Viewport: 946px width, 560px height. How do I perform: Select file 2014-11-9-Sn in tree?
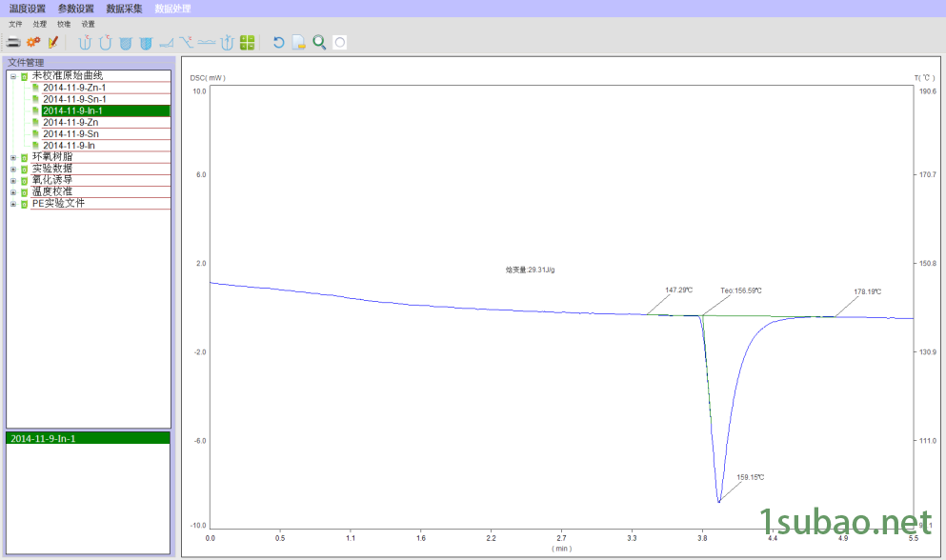70,134
